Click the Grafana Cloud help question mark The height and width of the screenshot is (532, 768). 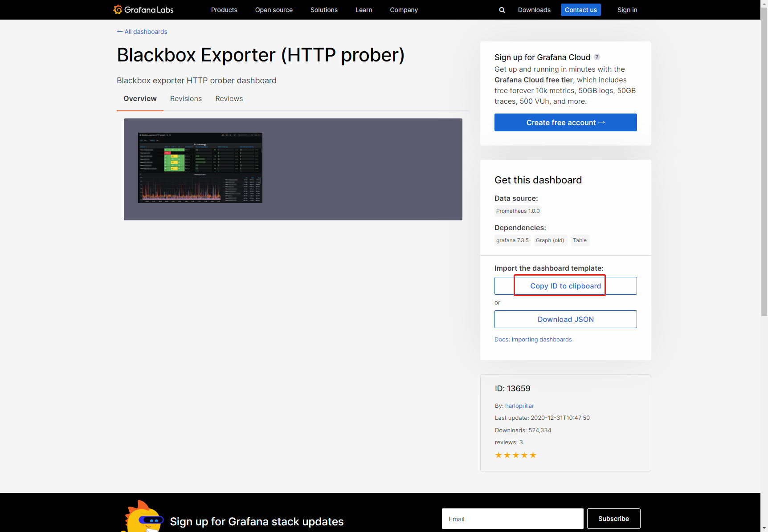tap(597, 57)
